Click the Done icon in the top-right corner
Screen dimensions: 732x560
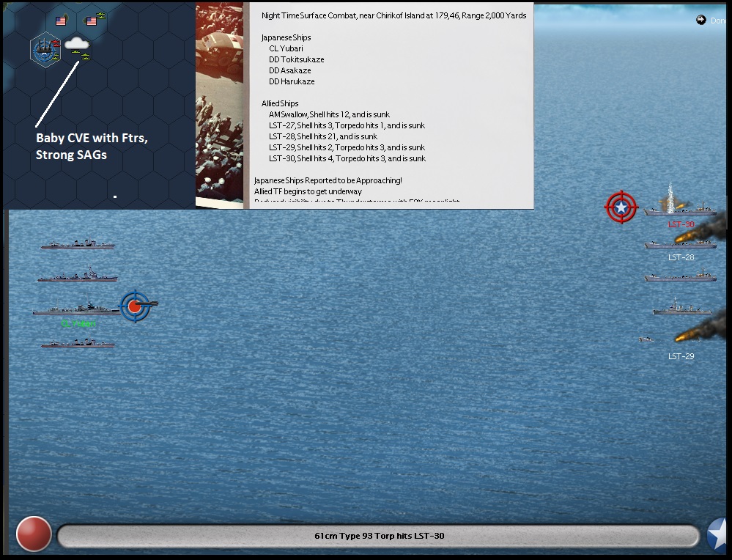click(700, 20)
